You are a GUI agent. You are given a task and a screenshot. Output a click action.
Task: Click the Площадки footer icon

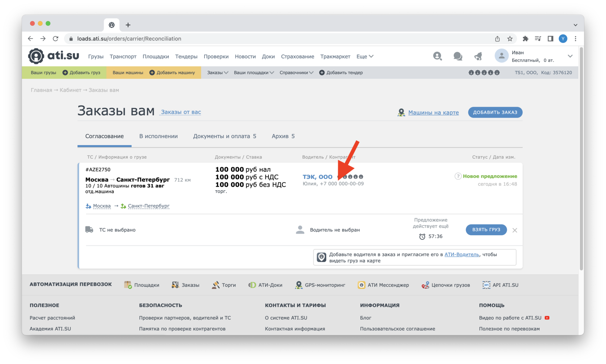coord(128,285)
